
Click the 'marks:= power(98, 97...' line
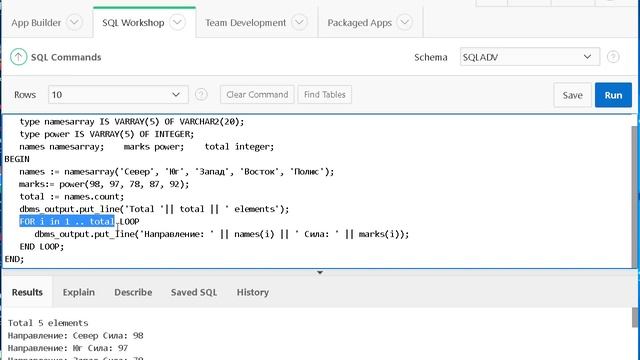pyautogui.click(x=104, y=184)
